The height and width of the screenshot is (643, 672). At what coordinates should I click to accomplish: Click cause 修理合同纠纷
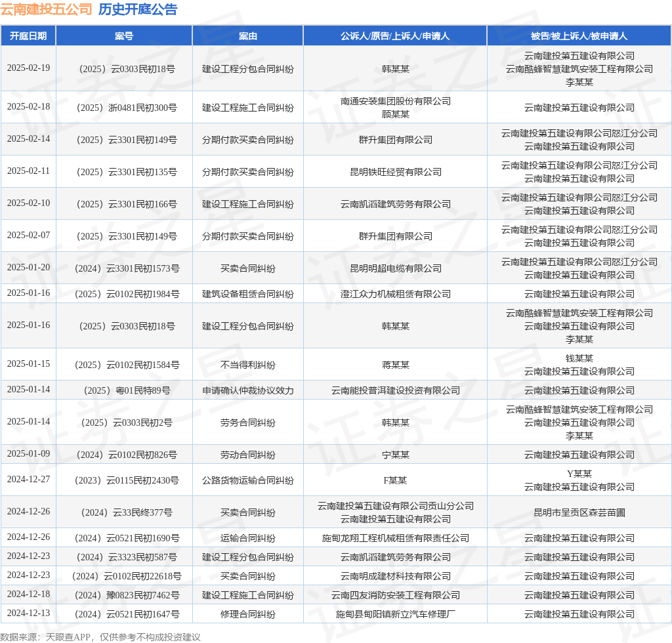tap(247, 614)
